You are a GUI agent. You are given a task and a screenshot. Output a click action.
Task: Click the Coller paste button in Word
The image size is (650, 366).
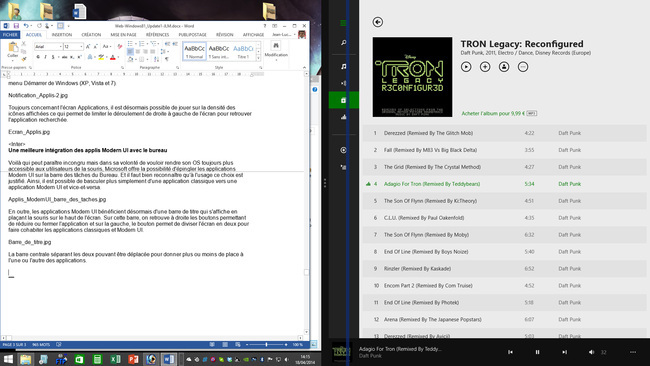[x=13, y=51]
